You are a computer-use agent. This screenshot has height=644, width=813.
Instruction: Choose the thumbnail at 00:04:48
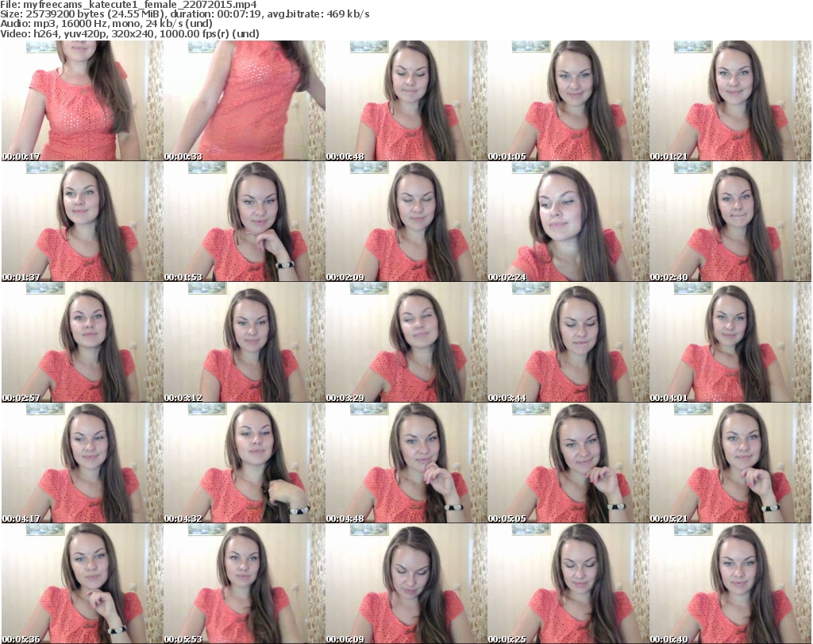tap(406, 463)
